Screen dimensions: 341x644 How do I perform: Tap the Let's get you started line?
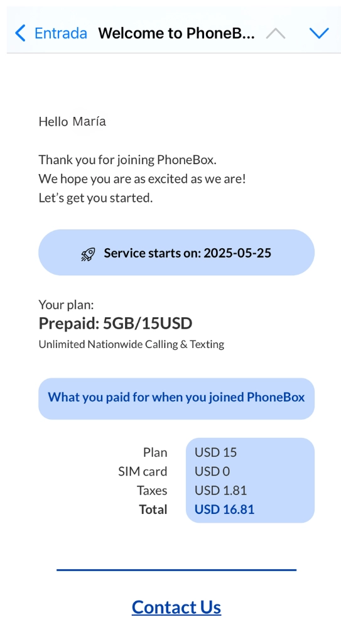coord(95,198)
